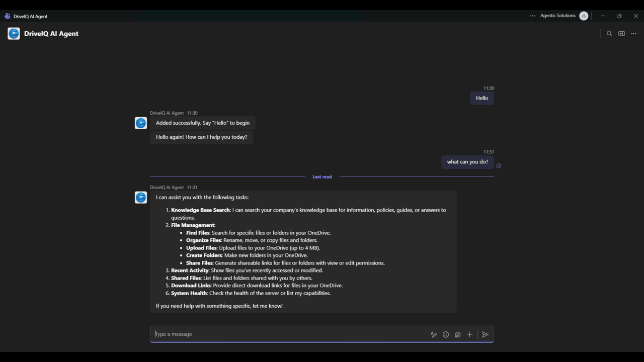Click 'Hello again! How can I help you today?'
This screenshot has height=362, width=644.
201,137
